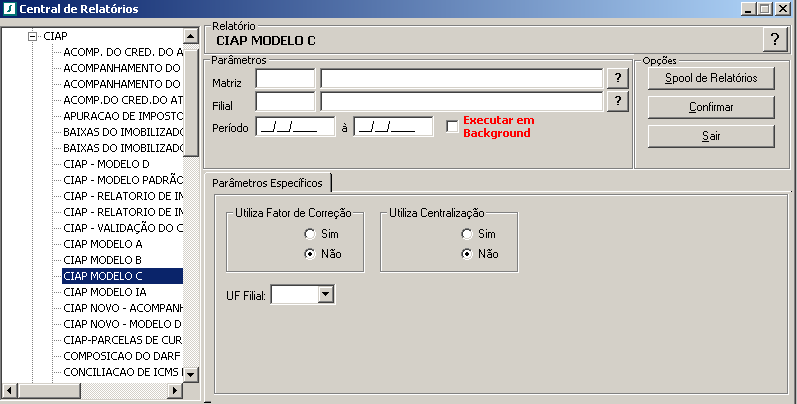Select CIAP NOVO - ACOMPANH report

[122, 308]
